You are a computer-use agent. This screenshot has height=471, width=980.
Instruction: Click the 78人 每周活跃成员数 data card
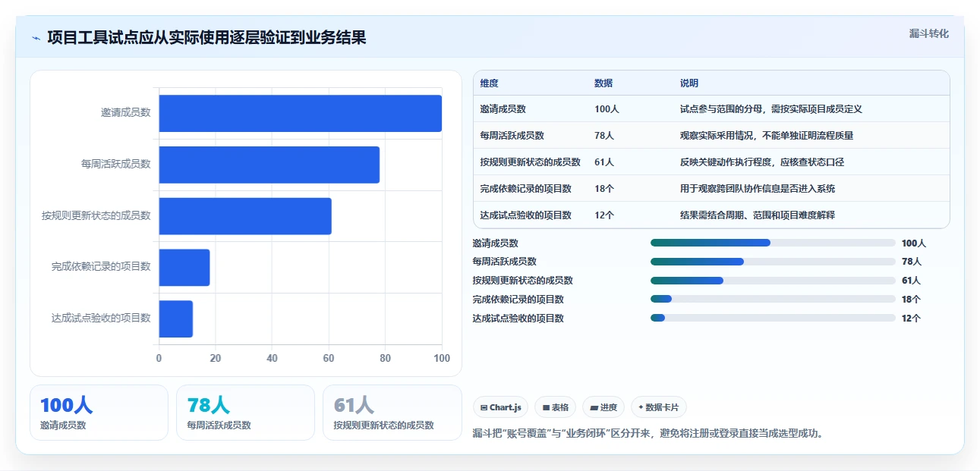(x=245, y=413)
